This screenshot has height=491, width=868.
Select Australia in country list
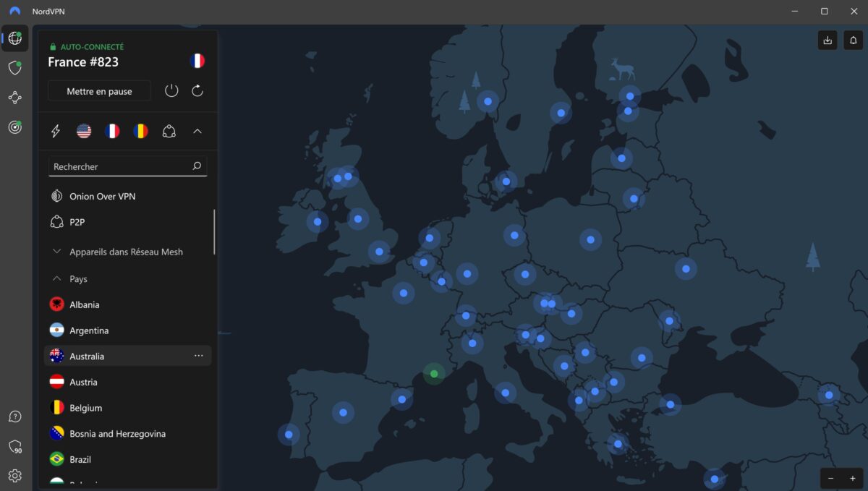128,356
